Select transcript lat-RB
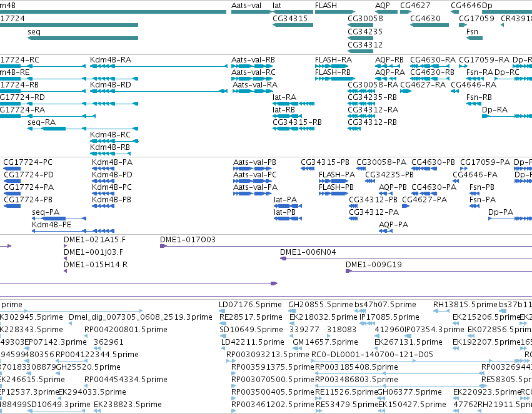Viewport: 532px width, 414px height. [x=284, y=110]
